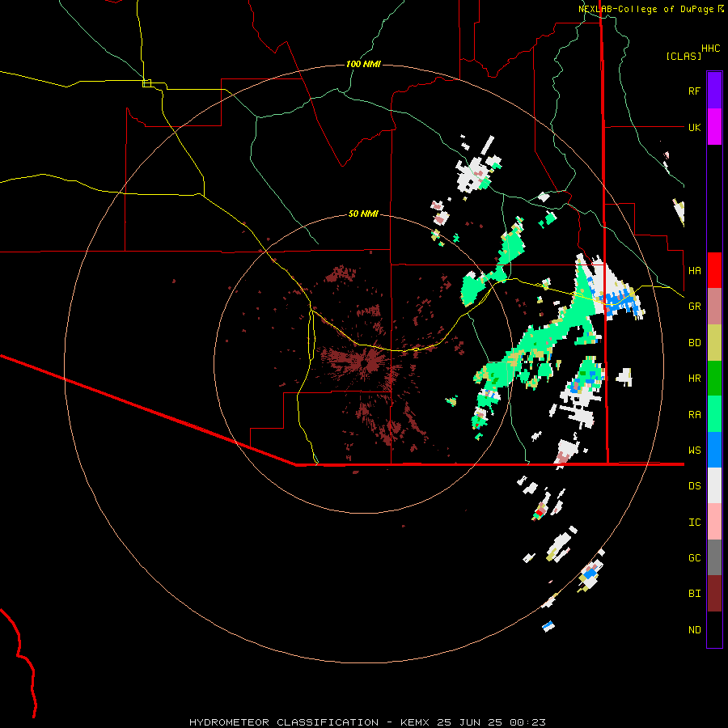Click the white DS color swatch
728x728 pixels.
(714, 485)
